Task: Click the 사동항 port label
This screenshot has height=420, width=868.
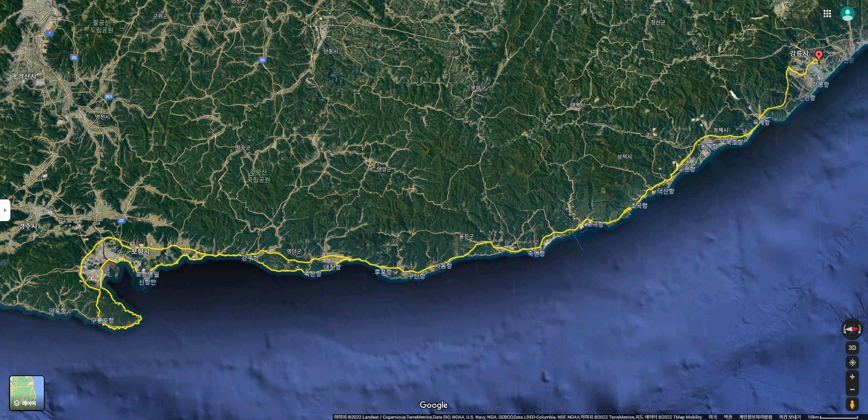Action: pyautogui.click(x=443, y=266)
